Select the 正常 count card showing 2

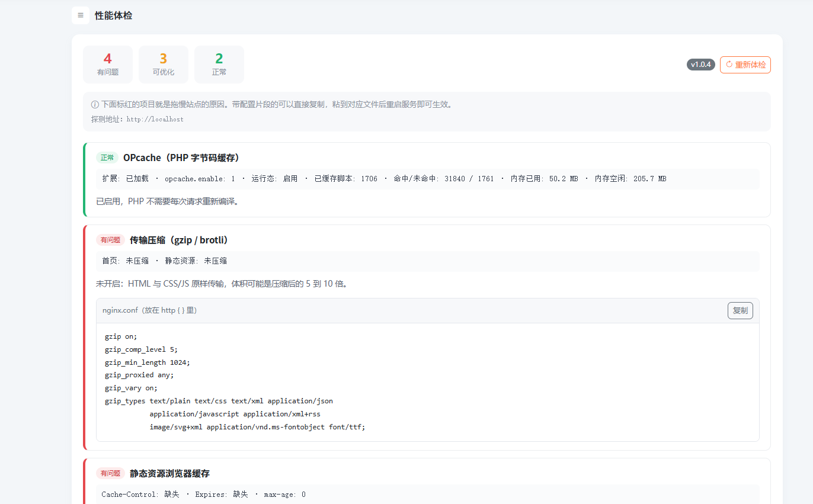tap(219, 65)
